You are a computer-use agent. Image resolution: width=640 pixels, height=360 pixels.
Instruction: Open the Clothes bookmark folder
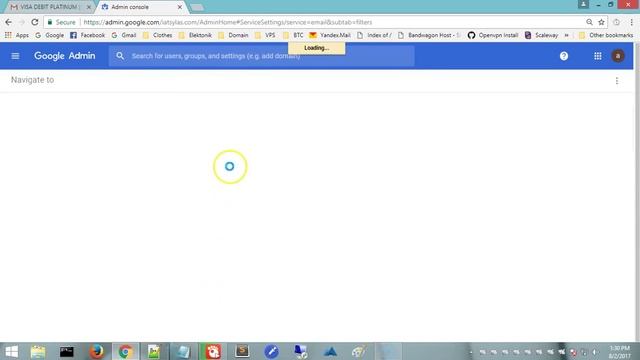tap(158, 36)
